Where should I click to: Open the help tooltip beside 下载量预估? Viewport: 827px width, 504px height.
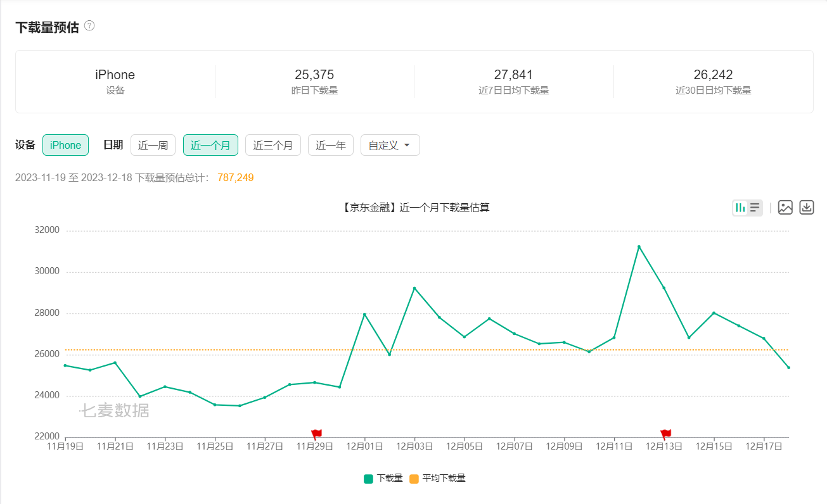coord(89,26)
